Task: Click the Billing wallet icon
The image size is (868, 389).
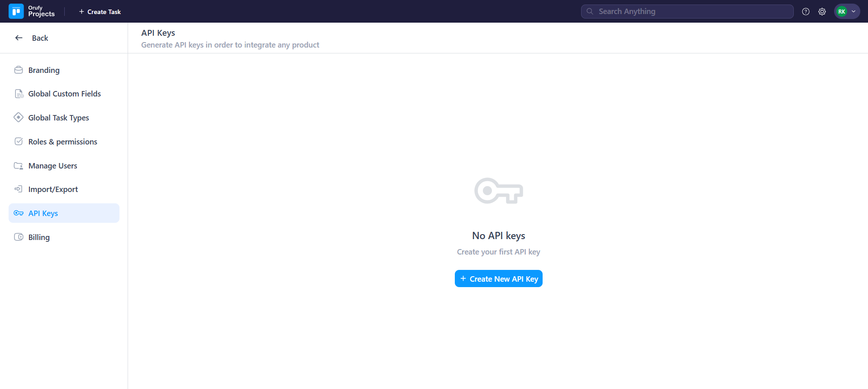Action: point(19,237)
